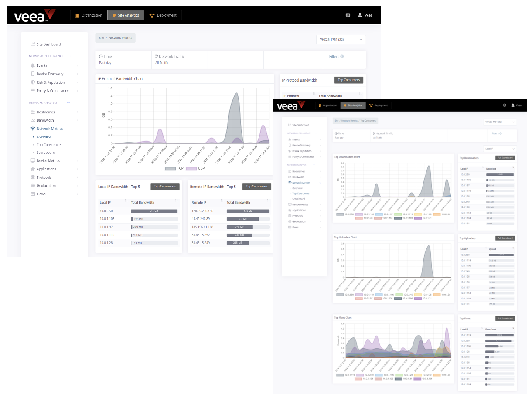Click Veea user profile icon in back window

pos(360,15)
